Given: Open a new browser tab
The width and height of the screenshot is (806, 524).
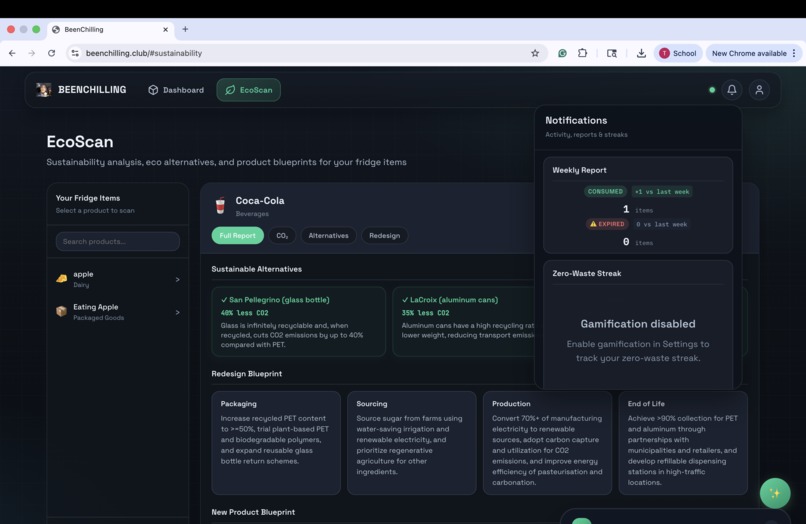Looking at the screenshot, I should click(185, 29).
